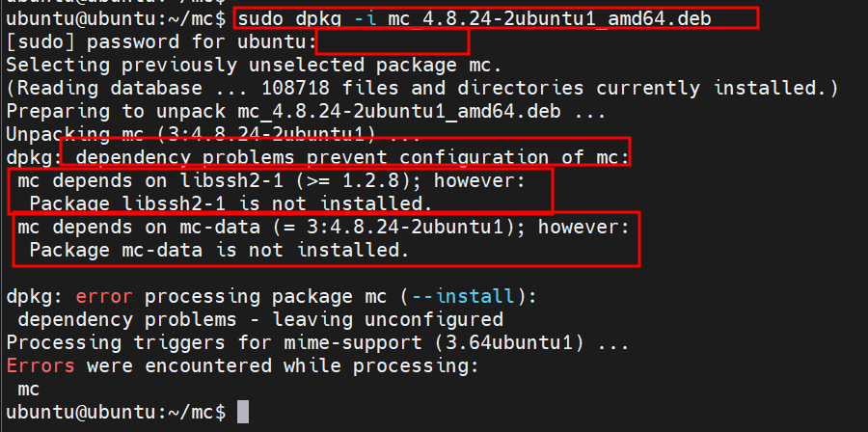Click the bottom "ubuntu@ubuntu:~/mc$" prompt text
The image size is (868, 432).
click(116, 412)
